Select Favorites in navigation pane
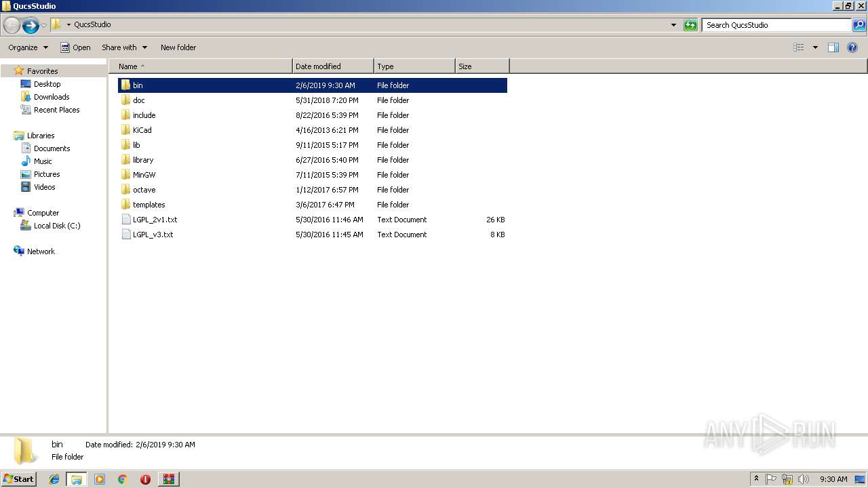Viewport: 868px width, 488px height. [42, 71]
